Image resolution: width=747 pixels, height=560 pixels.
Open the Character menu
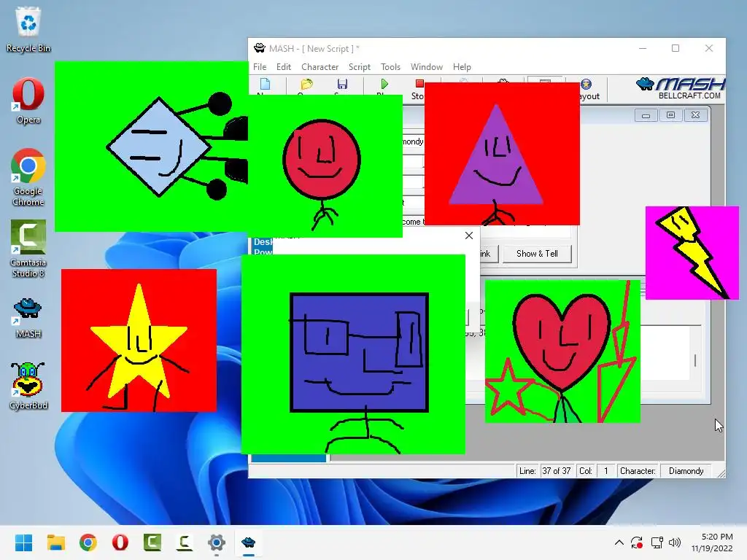(x=320, y=66)
